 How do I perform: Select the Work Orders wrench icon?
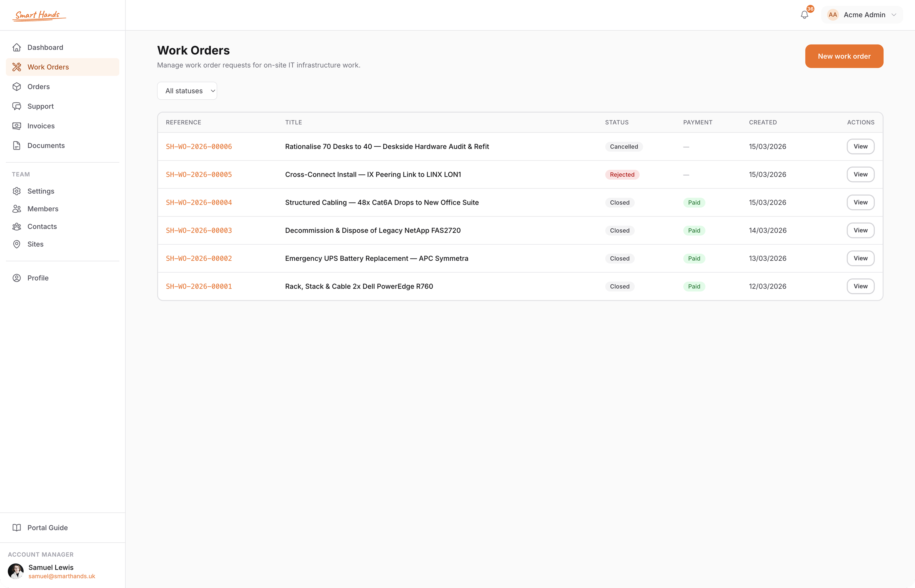click(17, 67)
